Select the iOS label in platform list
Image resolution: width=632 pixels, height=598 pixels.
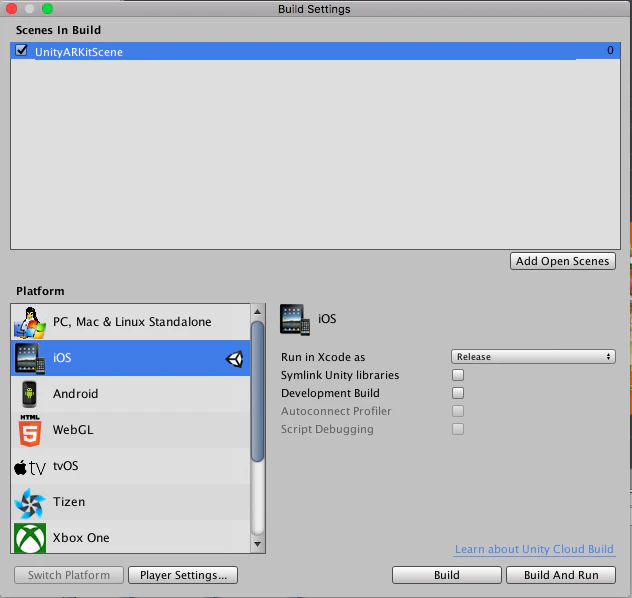pos(62,358)
